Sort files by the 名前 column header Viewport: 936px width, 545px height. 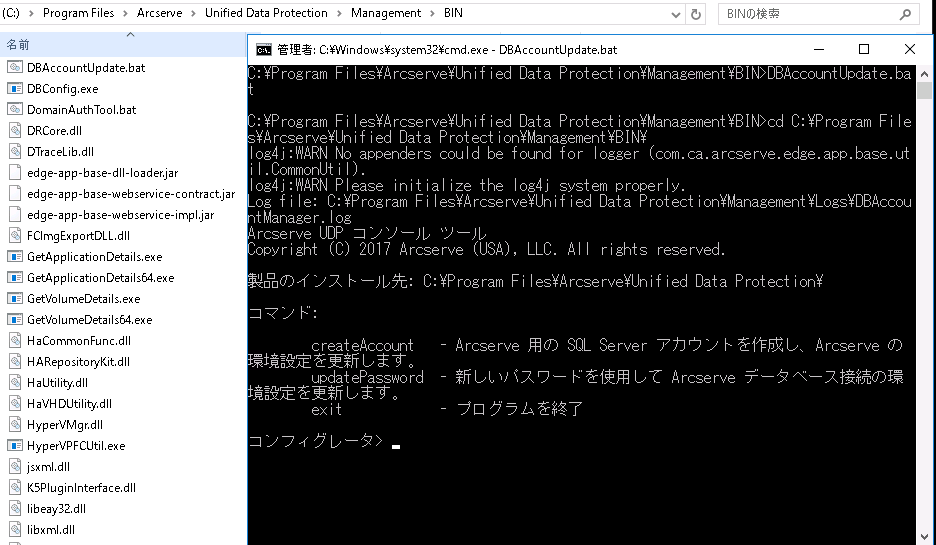coord(123,44)
